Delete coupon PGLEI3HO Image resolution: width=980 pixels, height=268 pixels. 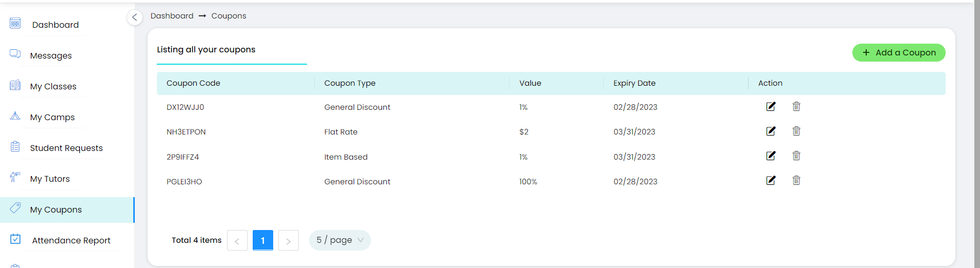(796, 180)
